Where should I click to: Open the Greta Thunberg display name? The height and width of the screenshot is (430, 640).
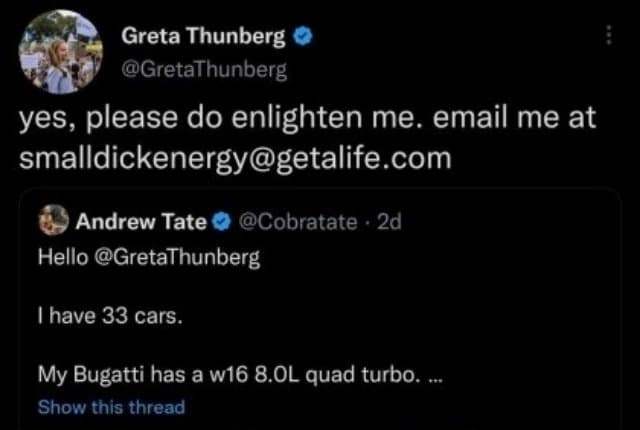[x=205, y=38]
